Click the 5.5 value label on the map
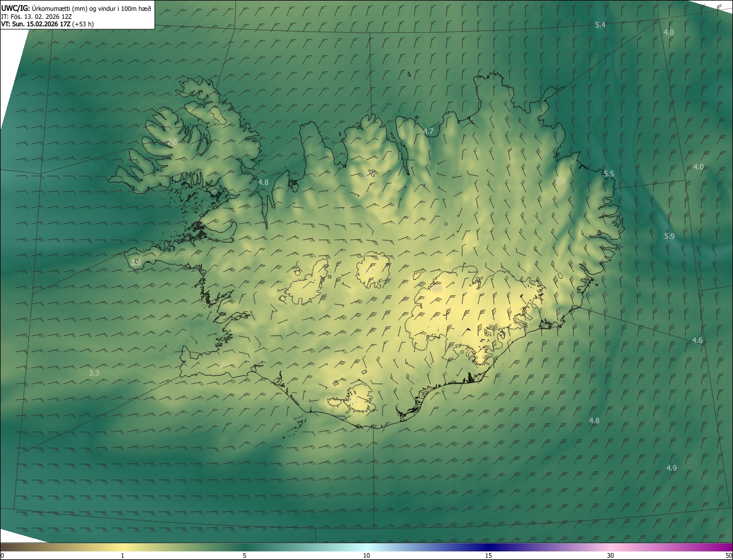The image size is (733, 560). [609, 174]
